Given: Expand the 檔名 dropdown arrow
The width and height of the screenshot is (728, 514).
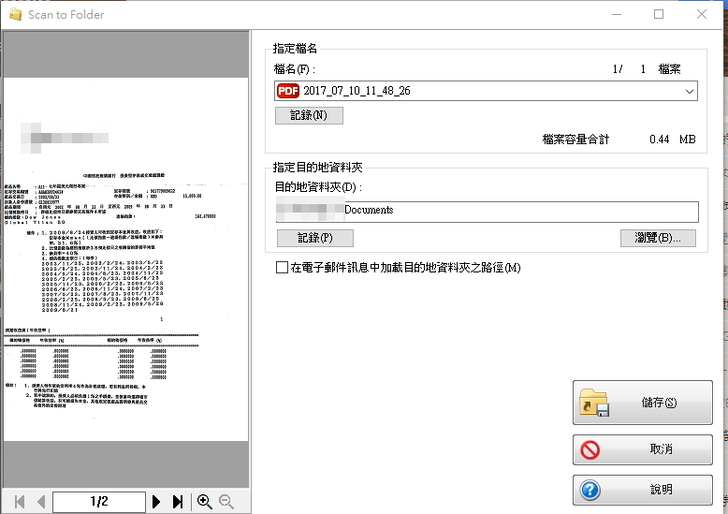Looking at the screenshot, I should coord(690,91).
